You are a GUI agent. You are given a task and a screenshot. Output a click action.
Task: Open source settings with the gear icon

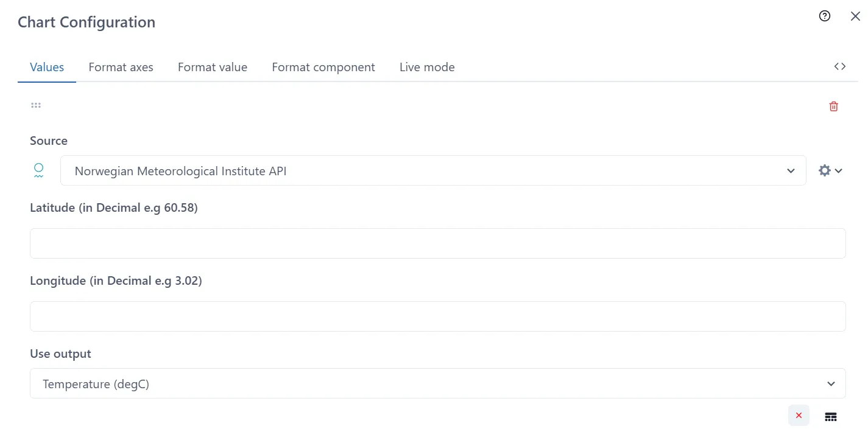click(x=825, y=170)
